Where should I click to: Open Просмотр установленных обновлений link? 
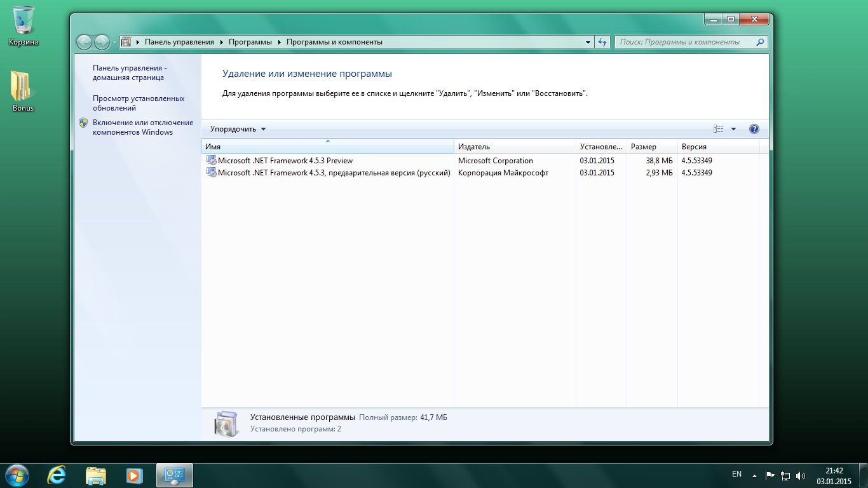point(139,103)
